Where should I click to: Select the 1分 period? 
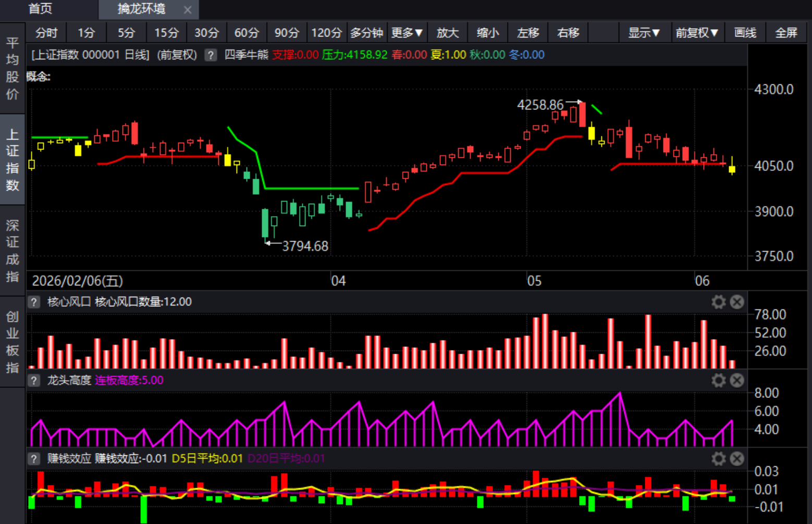tap(87, 33)
